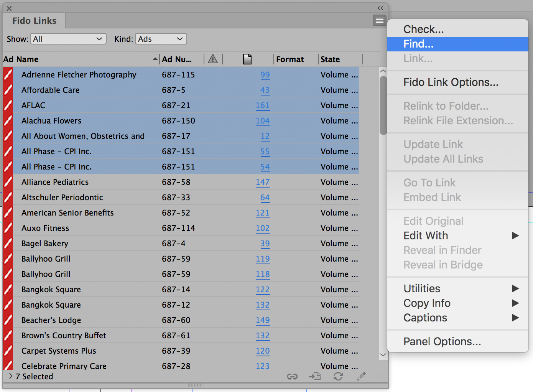Click the scroll down arrow of the list
The height and width of the screenshot is (392, 533).
(383, 355)
